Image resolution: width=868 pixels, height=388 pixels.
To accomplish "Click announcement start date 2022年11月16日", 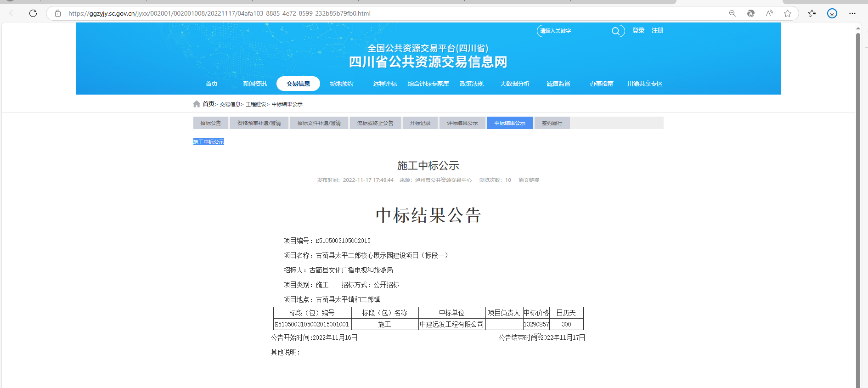I will coord(335,337).
